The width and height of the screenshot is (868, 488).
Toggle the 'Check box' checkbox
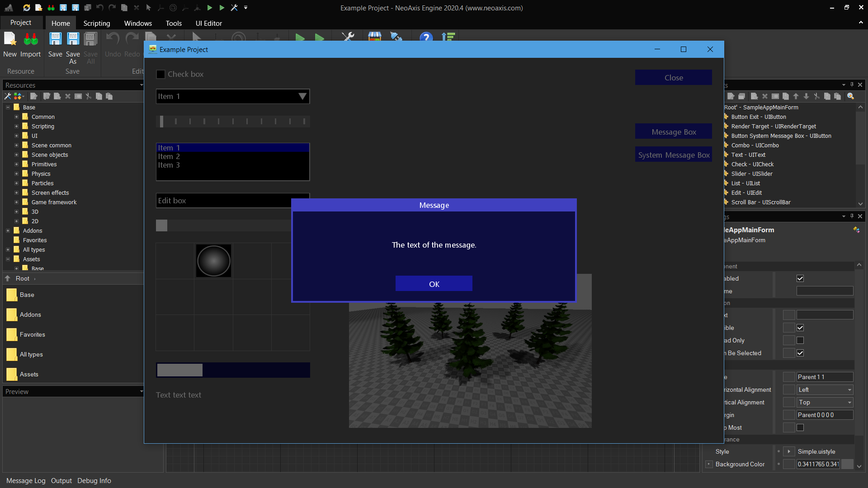pyautogui.click(x=160, y=74)
